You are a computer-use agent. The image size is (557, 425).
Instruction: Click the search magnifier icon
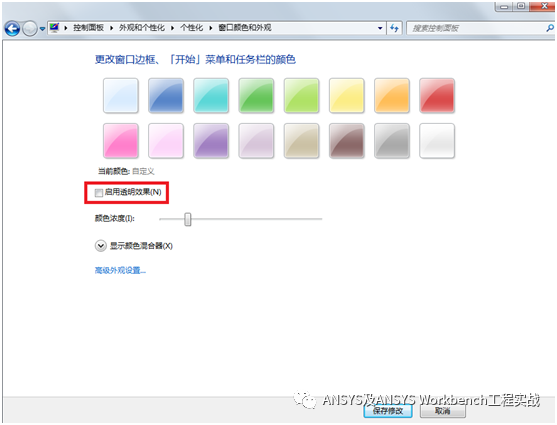[x=550, y=28]
